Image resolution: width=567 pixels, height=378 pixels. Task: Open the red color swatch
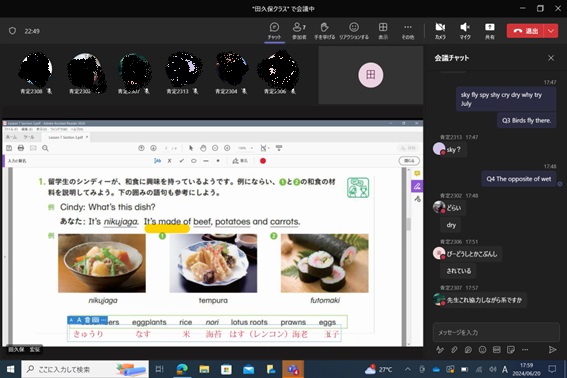[263, 161]
